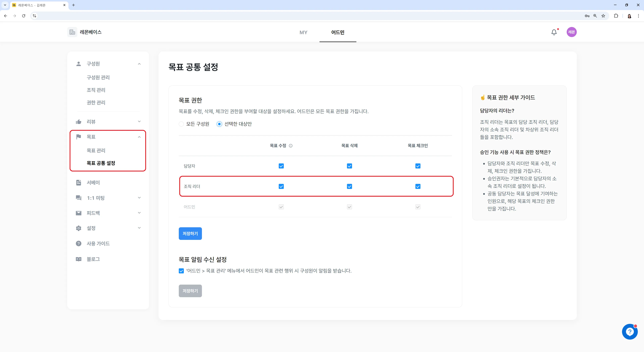Click the 블로그 open book icon
The image size is (644, 352).
click(x=78, y=259)
